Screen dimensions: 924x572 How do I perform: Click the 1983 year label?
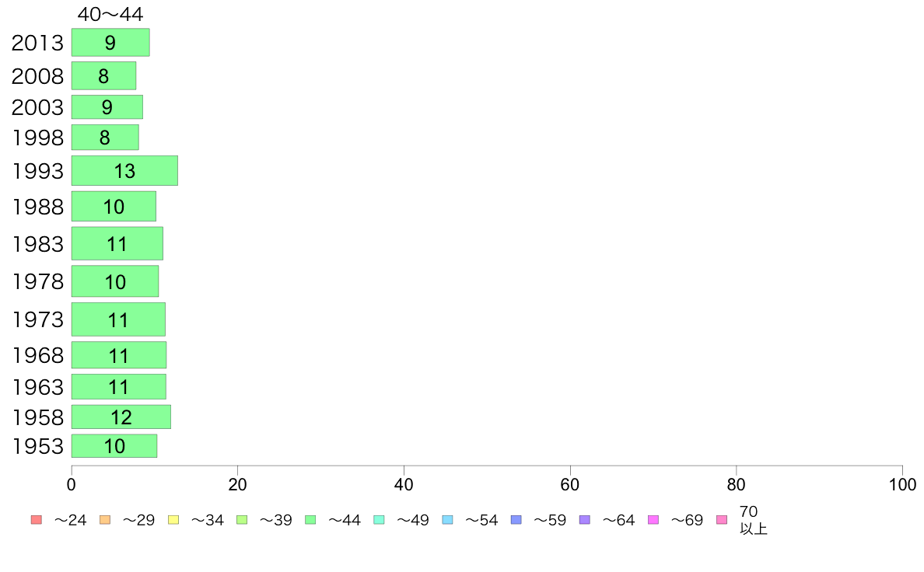(37, 244)
